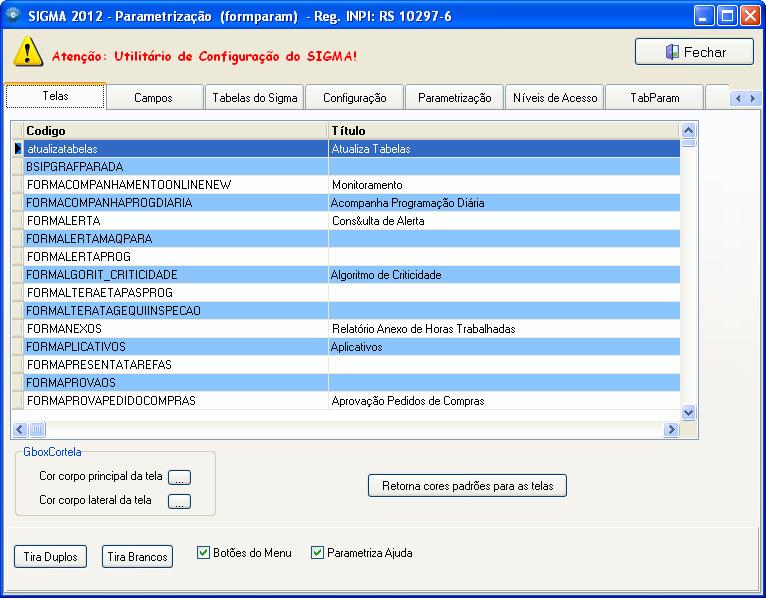Click the Tira Brancos button
Image resolution: width=766 pixels, height=598 pixels.
[x=137, y=556]
